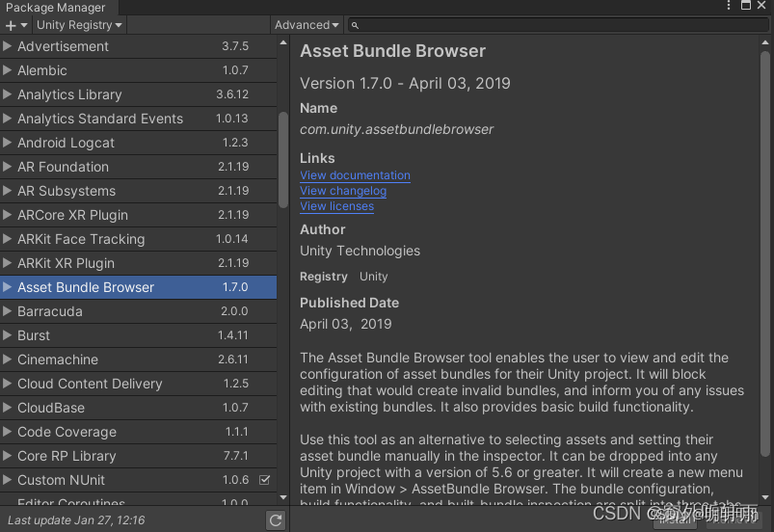The image size is (774, 532).
Task: Click details pane scroll down arrow
Action: (765, 497)
